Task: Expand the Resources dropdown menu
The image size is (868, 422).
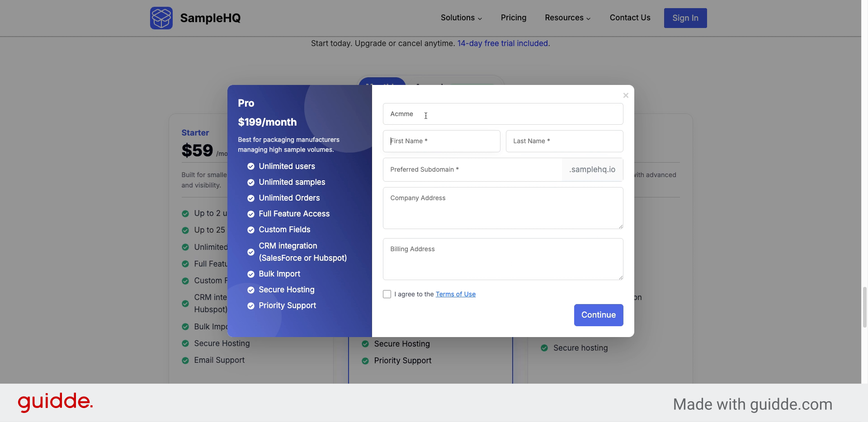Action: [x=567, y=18]
